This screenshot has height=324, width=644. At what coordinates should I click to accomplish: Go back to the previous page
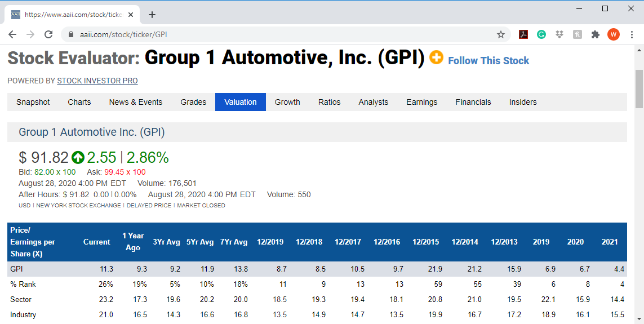(12, 34)
